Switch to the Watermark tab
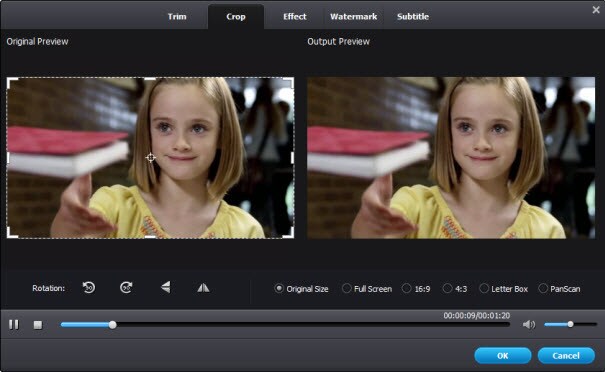605x372 pixels. [x=353, y=17]
